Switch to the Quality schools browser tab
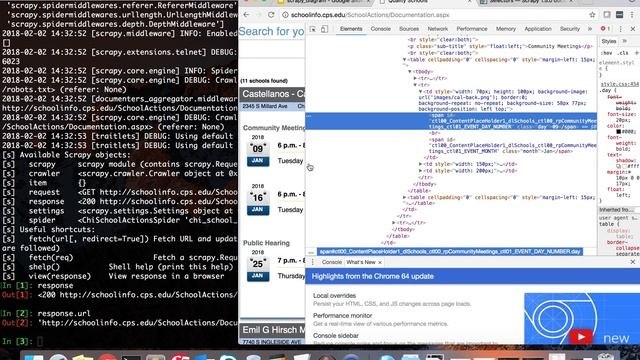Viewport: 640px width, 360px height. [x=424, y=2]
